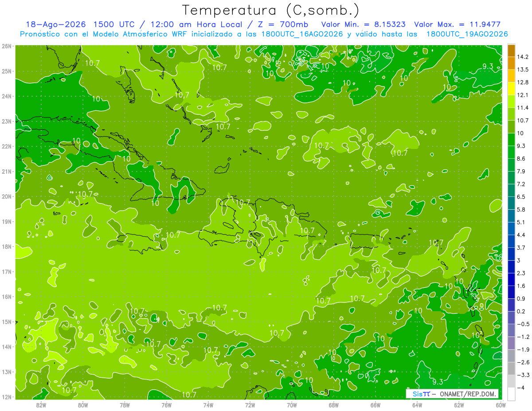532x411 pixels.
Task: Click the 7.2 value on the color legend
Action: (521, 184)
